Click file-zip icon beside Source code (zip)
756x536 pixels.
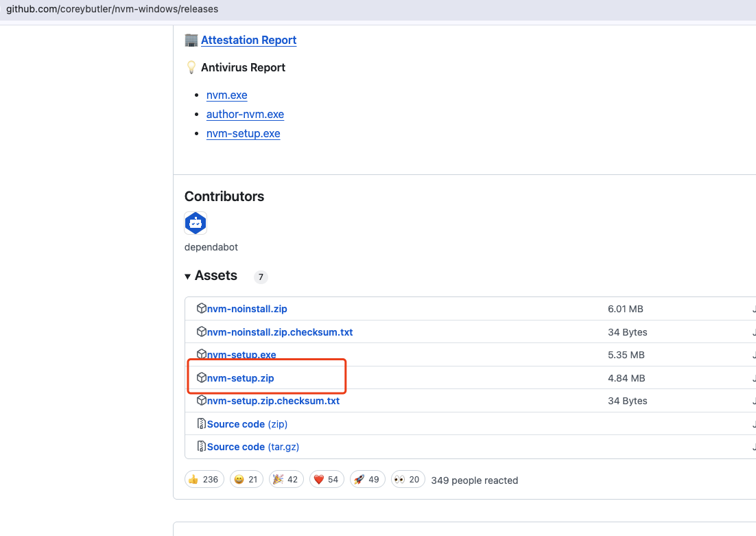click(202, 423)
